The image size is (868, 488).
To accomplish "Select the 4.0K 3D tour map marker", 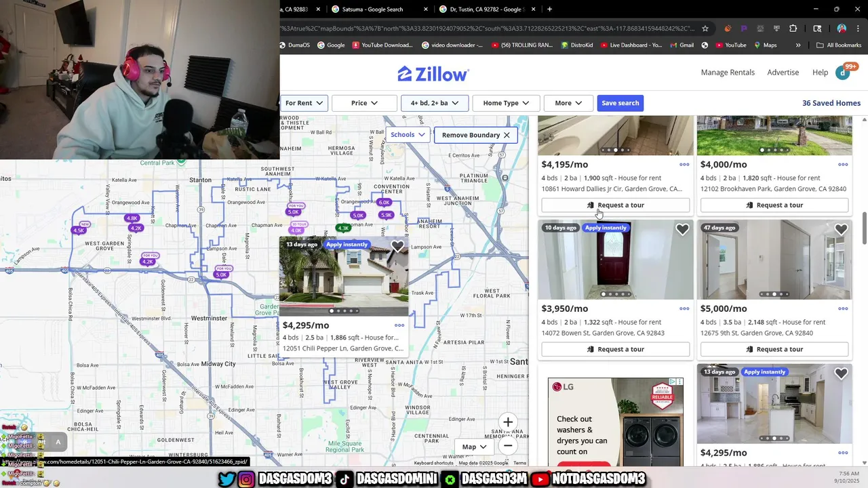I will (296, 229).
